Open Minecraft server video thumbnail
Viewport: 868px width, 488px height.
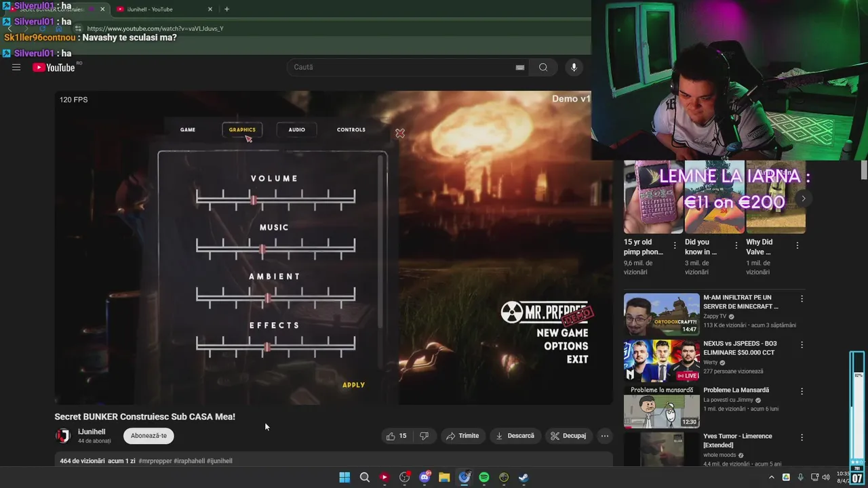[x=661, y=314]
